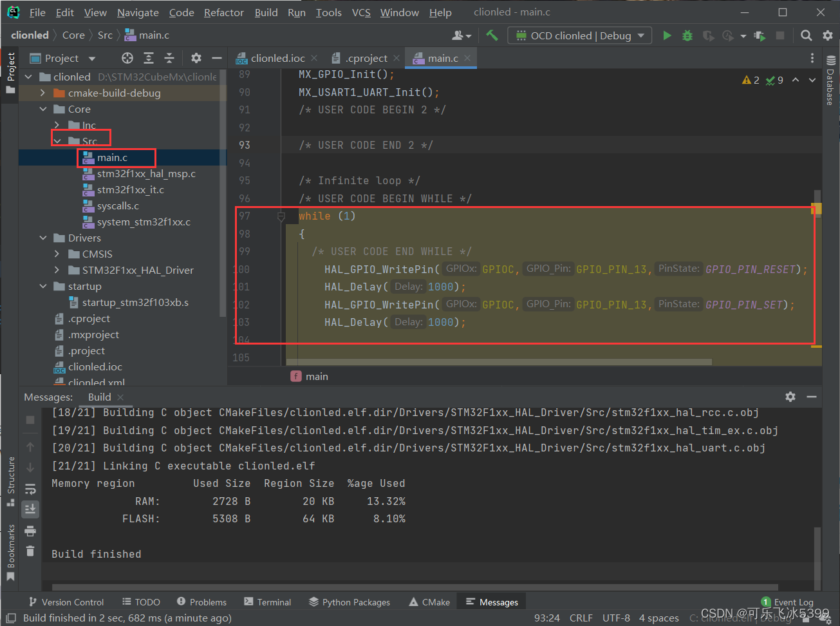Expand the Inc folder
Screen dimensions: 840x626
click(x=57, y=125)
